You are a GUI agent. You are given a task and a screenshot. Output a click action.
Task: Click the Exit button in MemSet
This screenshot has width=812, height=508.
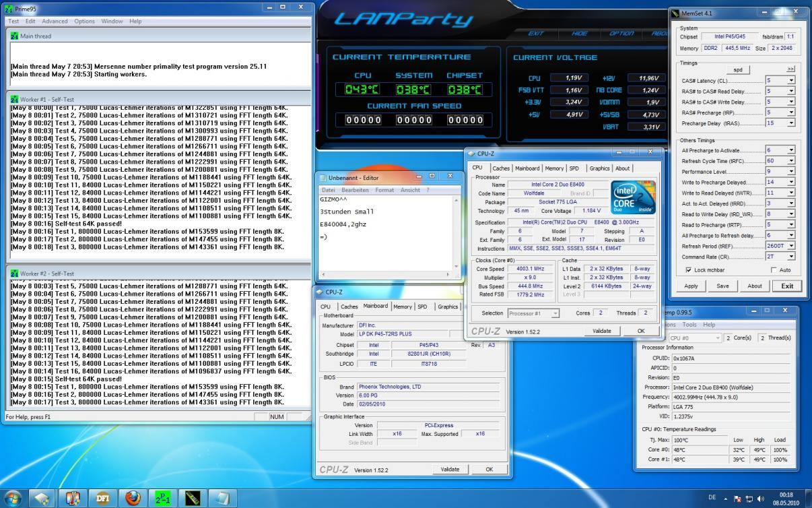786,286
